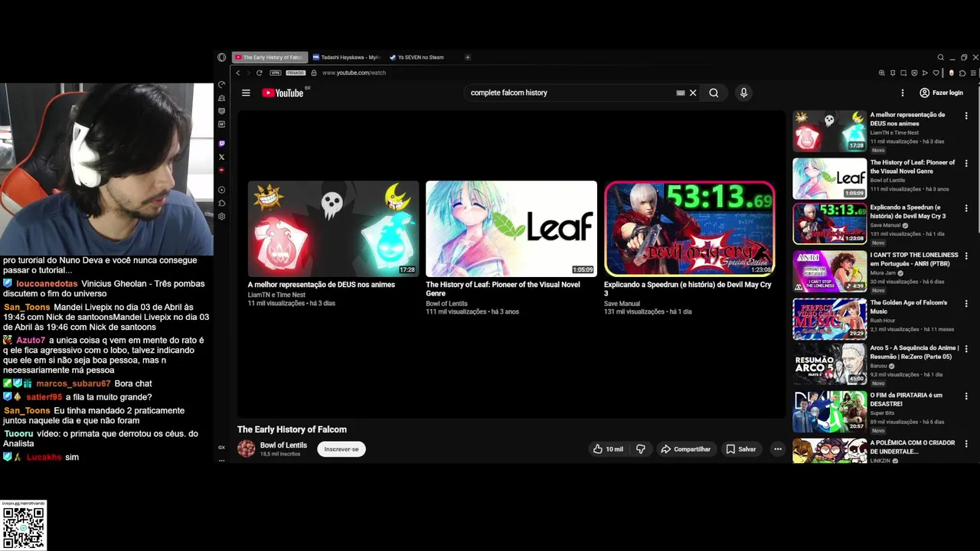The image size is (980, 551).
Task: Open the extensions cube icon
Action: pyautogui.click(x=962, y=73)
